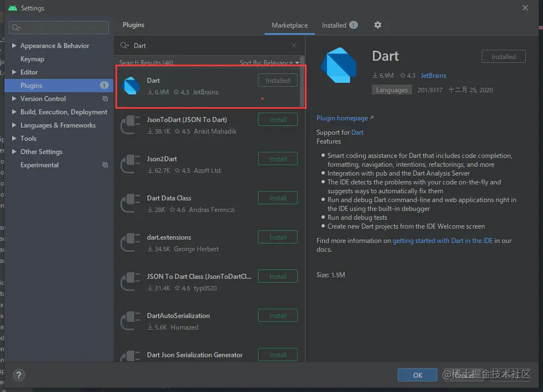
Task: Click the DartAutoSerialization plugin icon
Action: click(130, 321)
